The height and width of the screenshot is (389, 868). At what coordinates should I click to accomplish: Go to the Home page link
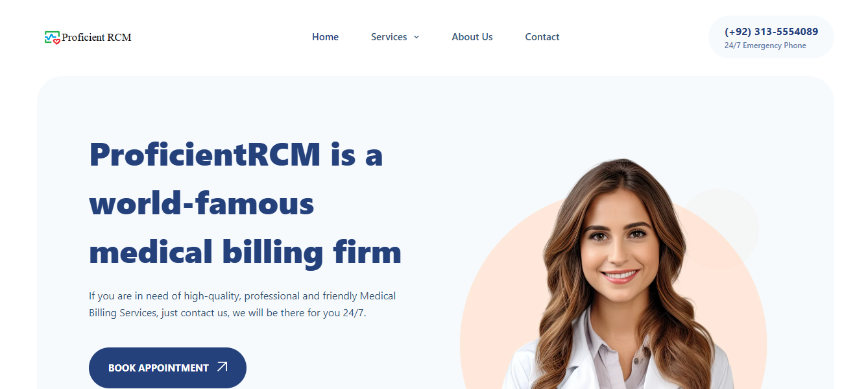point(325,37)
